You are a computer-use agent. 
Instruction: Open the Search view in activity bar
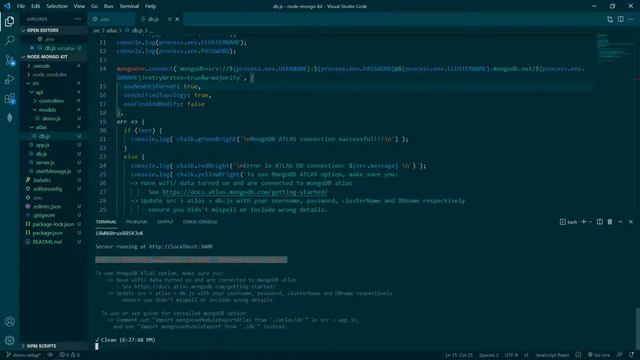[9, 40]
